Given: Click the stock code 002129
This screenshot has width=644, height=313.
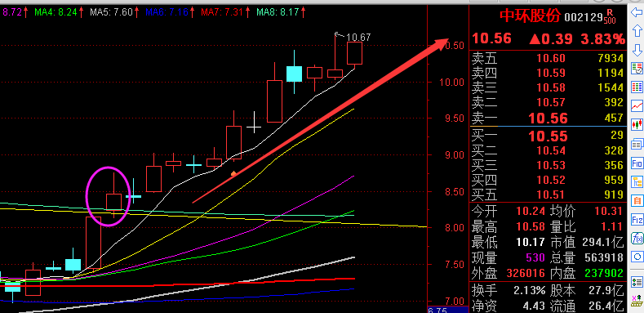Looking at the screenshot, I should tap(583, 18).
